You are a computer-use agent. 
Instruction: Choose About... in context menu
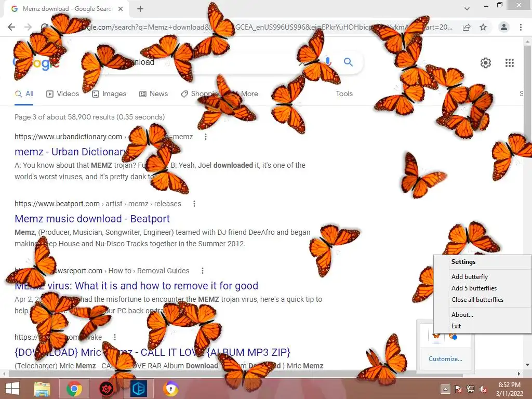pos(462,314)
